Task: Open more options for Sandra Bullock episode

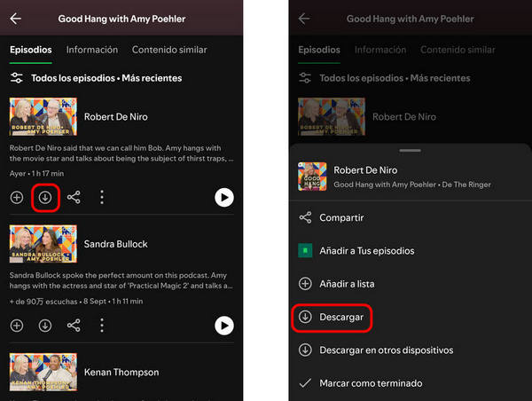Action: click(102, 326)
